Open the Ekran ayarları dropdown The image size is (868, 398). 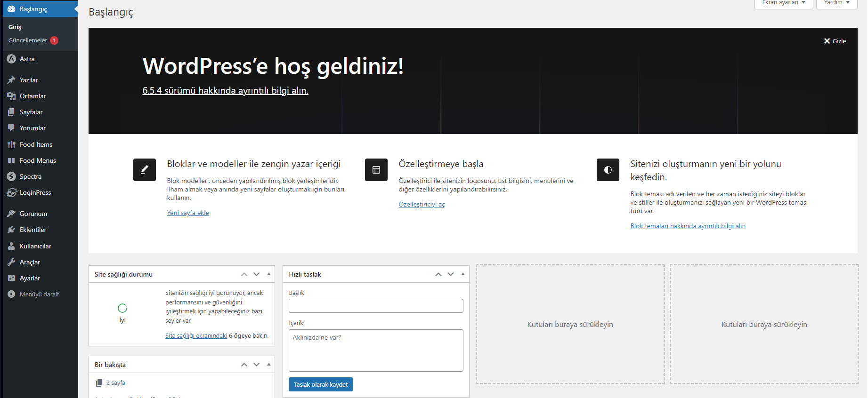click(784, 3)
